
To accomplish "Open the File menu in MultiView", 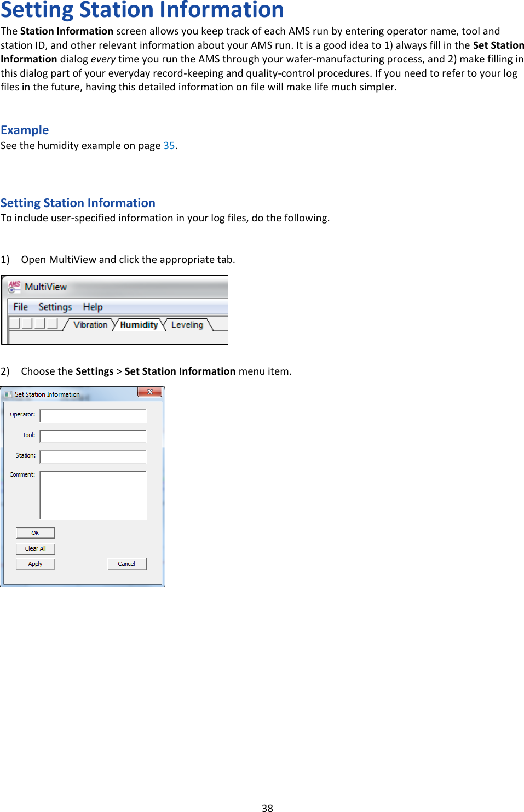I will 21,307.
